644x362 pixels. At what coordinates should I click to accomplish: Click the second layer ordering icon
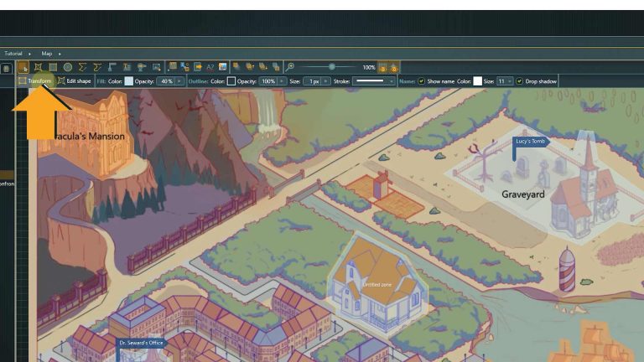coord(250,66)
